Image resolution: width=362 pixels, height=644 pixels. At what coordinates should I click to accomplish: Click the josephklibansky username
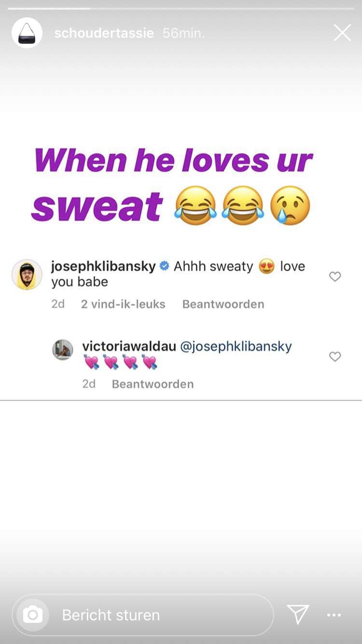tap(103, 266)
